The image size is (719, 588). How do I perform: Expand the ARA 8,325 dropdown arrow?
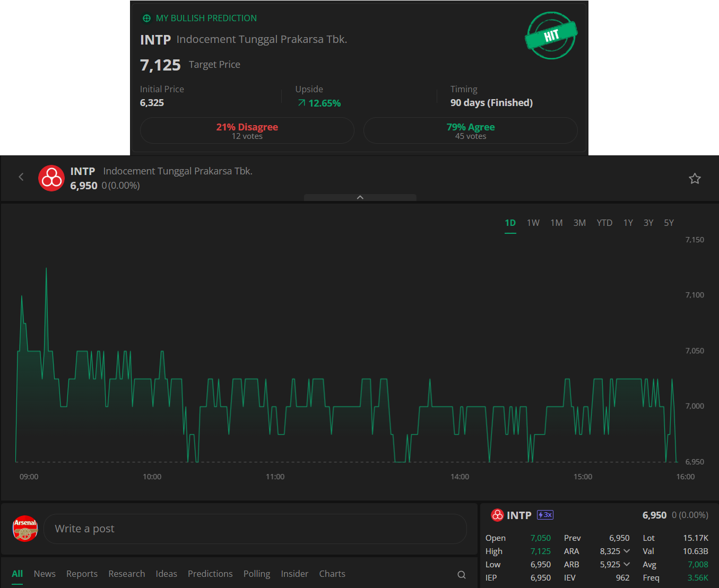627,551
